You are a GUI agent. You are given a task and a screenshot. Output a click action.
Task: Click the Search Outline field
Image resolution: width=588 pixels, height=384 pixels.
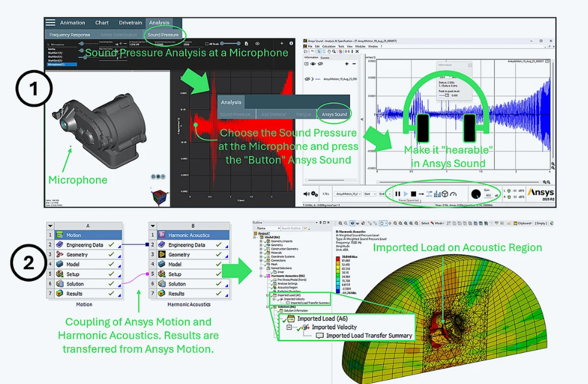(291, 228)
